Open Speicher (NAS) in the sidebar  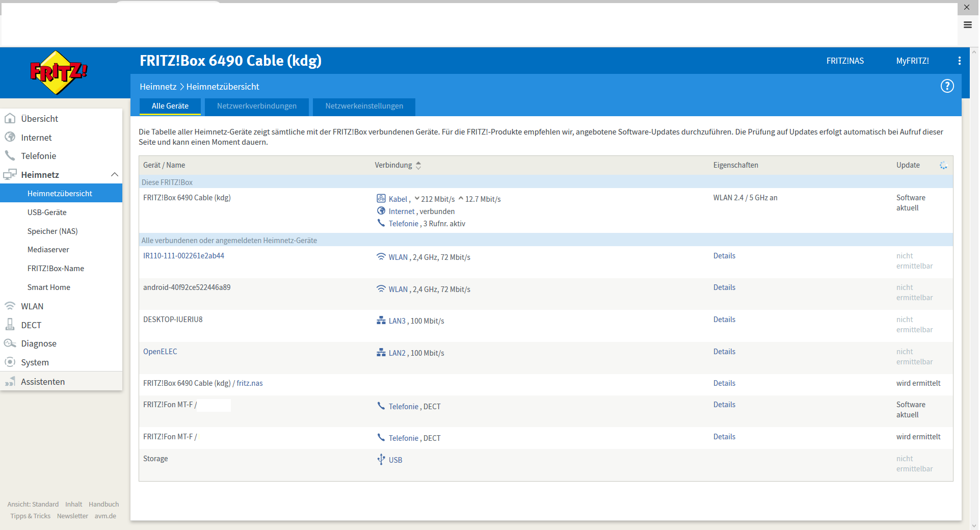click(x=52, y=231)
